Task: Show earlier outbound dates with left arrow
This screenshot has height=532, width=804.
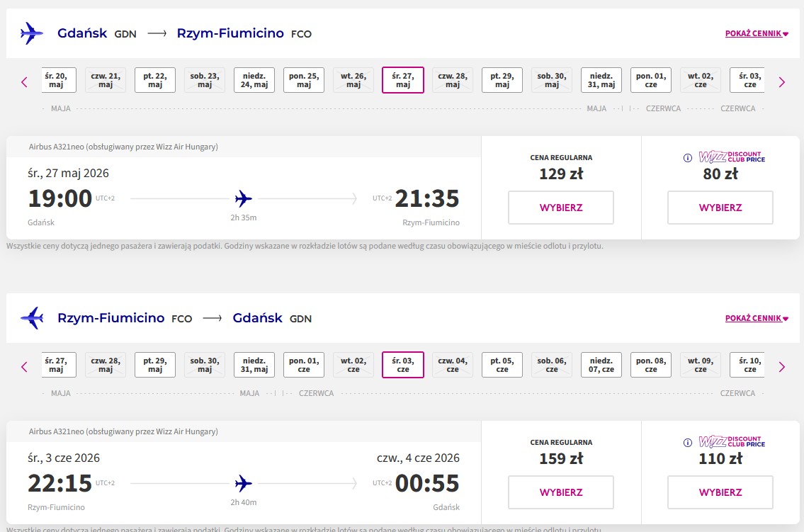Action: pos(24,82)
